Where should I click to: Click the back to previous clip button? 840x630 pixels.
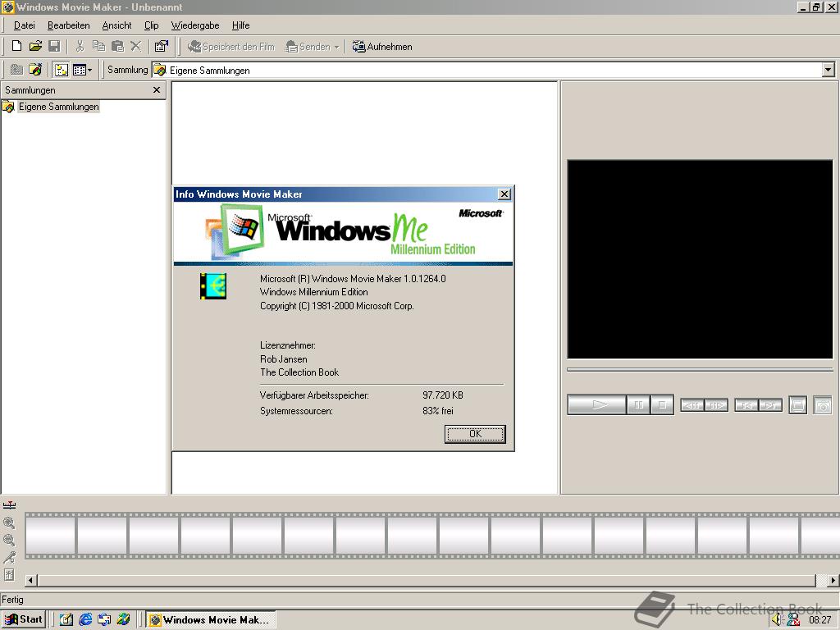[746, 405]
